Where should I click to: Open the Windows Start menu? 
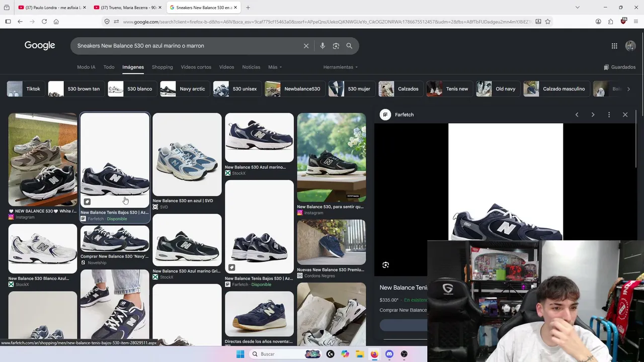[240, 354]
